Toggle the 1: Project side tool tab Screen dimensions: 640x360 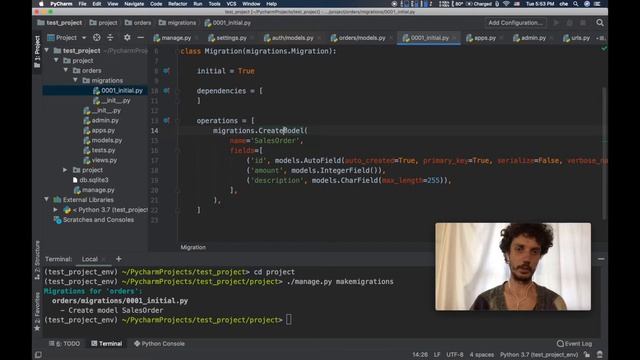click(x=37, y=51)
